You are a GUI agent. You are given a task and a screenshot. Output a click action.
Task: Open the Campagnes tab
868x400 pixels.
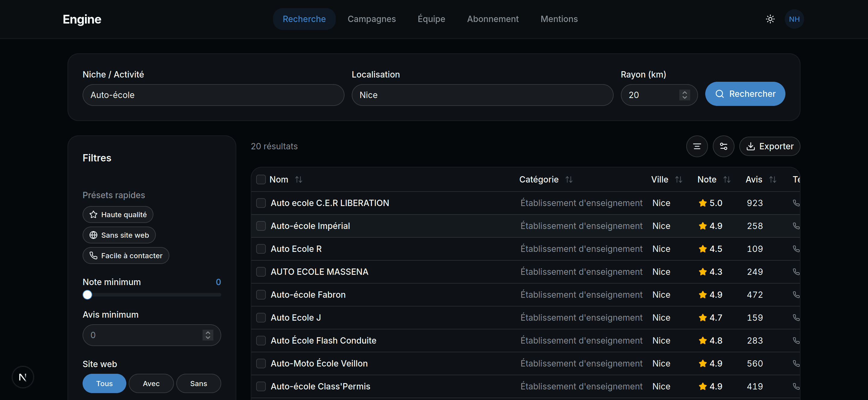pos(372,19)
